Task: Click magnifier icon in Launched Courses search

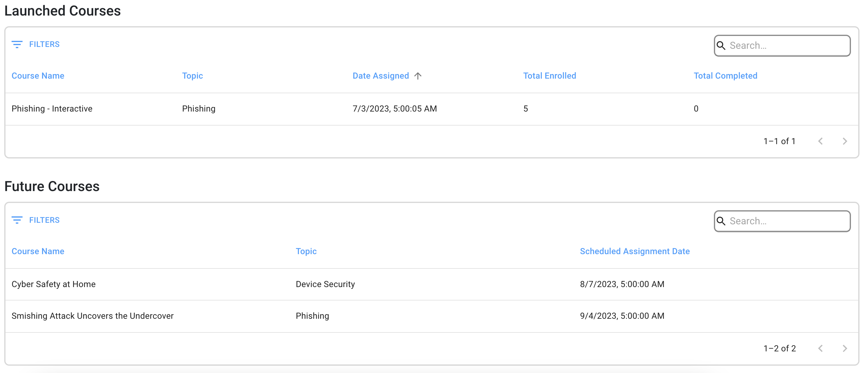Action: 721,45
